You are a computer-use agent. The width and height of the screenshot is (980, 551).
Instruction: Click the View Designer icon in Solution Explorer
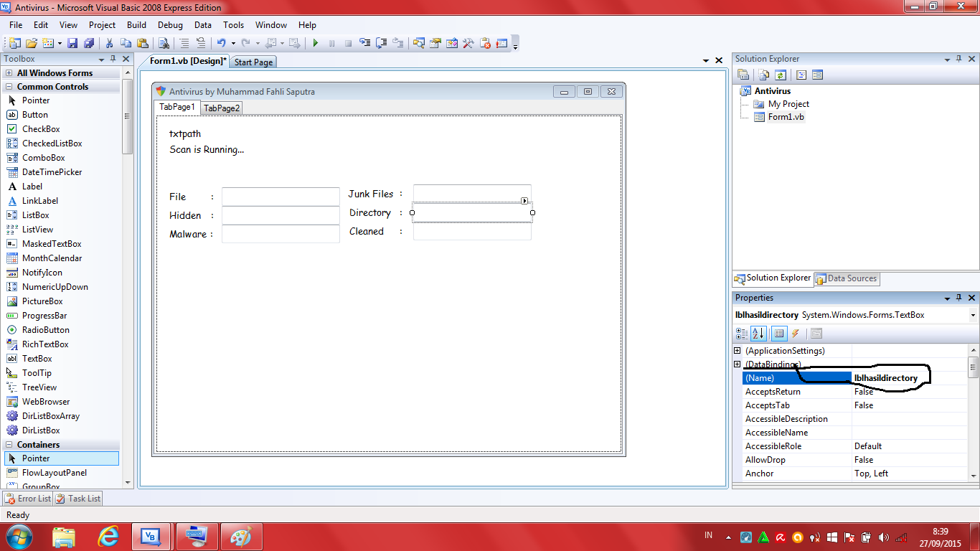click(x=817, y=75)
